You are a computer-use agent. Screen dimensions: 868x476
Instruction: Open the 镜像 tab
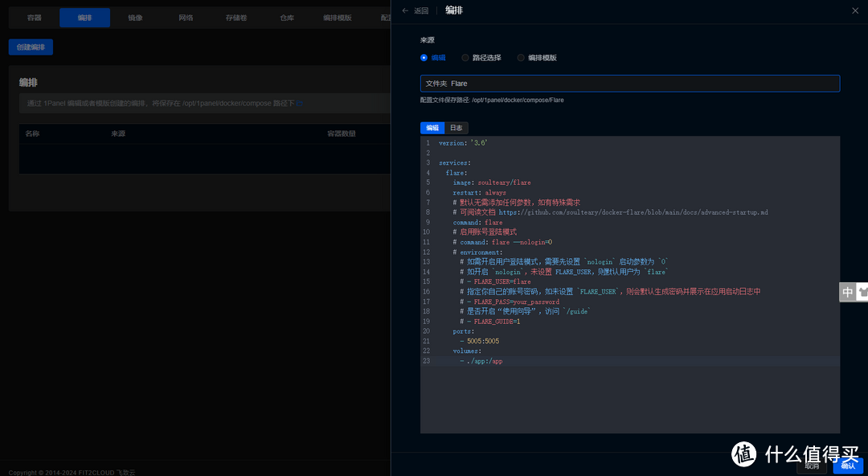click(135, 18)
